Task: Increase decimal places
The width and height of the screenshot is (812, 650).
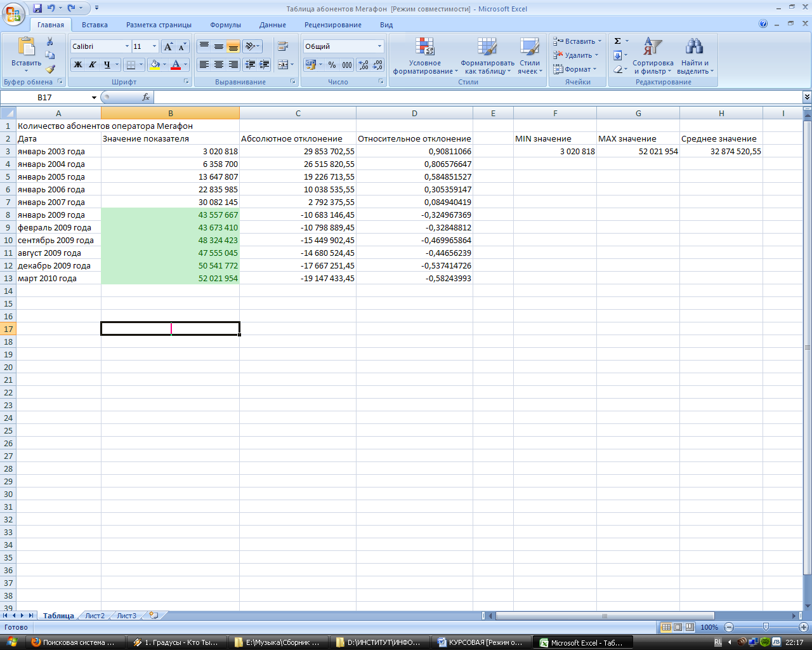Action: click(x=363, y=65)
